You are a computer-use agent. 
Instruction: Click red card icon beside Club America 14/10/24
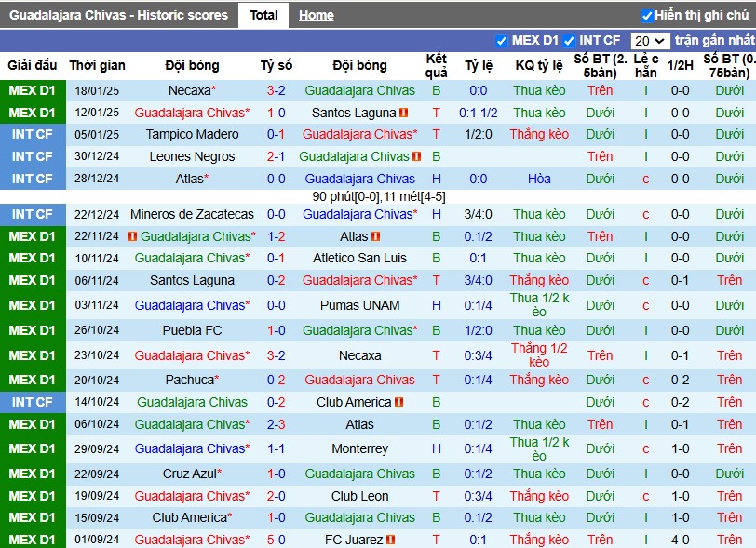[x=398, y=402]
